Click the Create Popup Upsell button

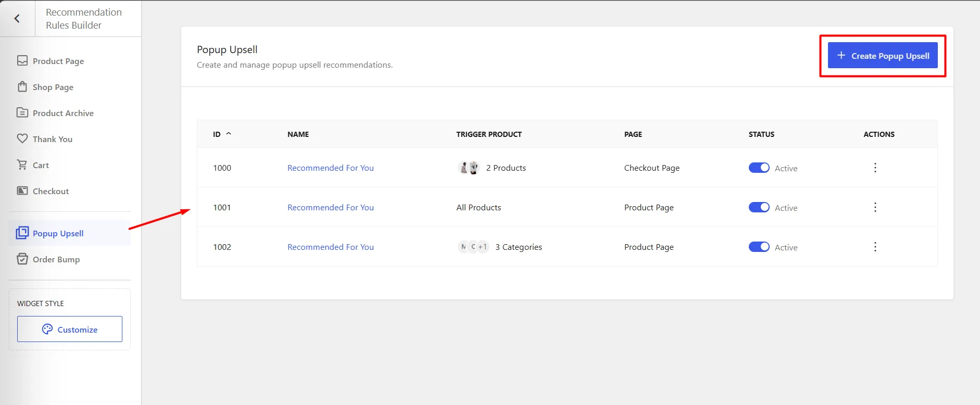[x=883, y=55]
